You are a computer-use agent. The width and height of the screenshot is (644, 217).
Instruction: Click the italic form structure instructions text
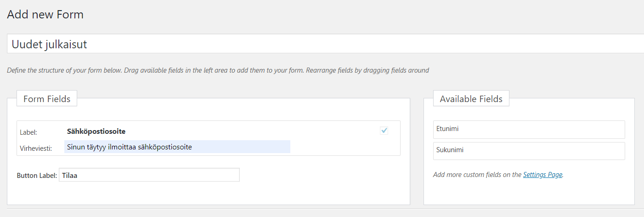(218, 70)
